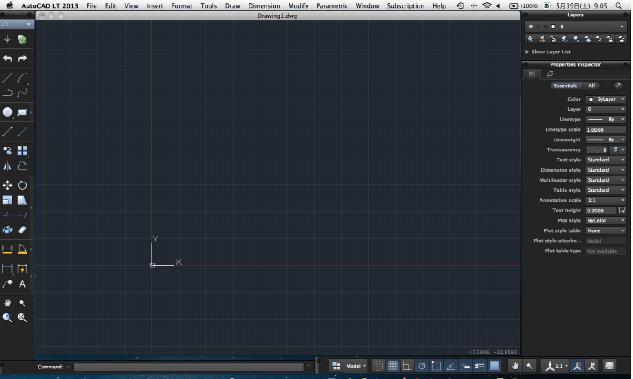The image size is (633, 379).
Task: Select the Move tool
Action: [x=7, y=185]
